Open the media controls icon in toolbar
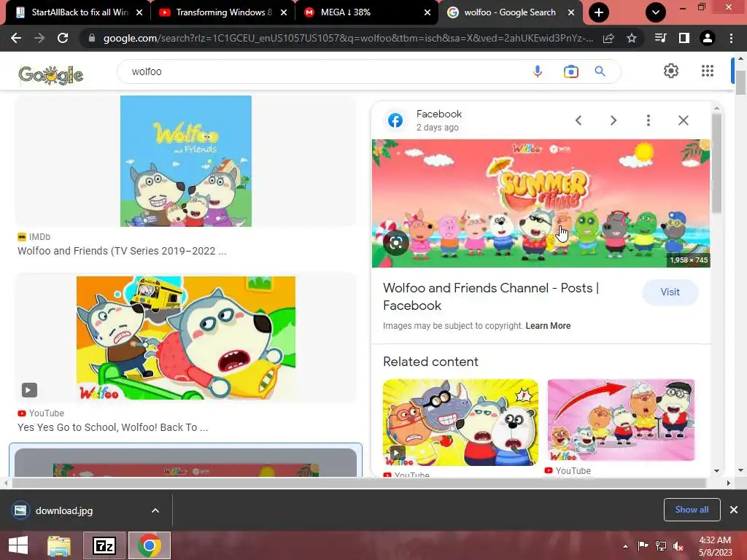747x560 pixels. 660,38
